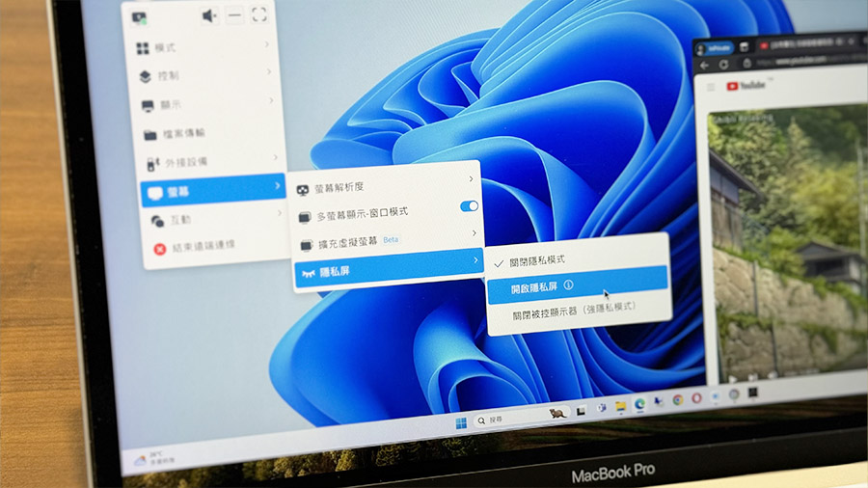Click the monitor icon beside 顯示
Viewport: 868px width, 488px height.
(x=148, y=106)
